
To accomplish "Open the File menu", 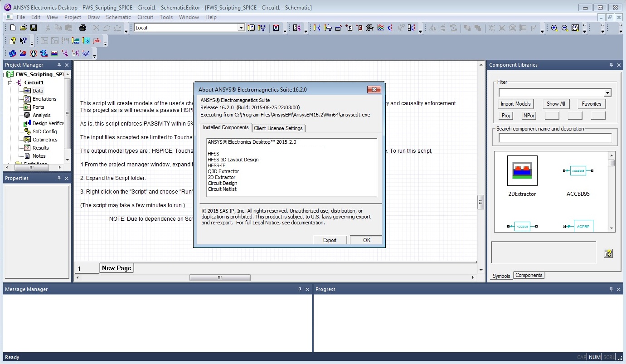I will (x=21, y=17).
